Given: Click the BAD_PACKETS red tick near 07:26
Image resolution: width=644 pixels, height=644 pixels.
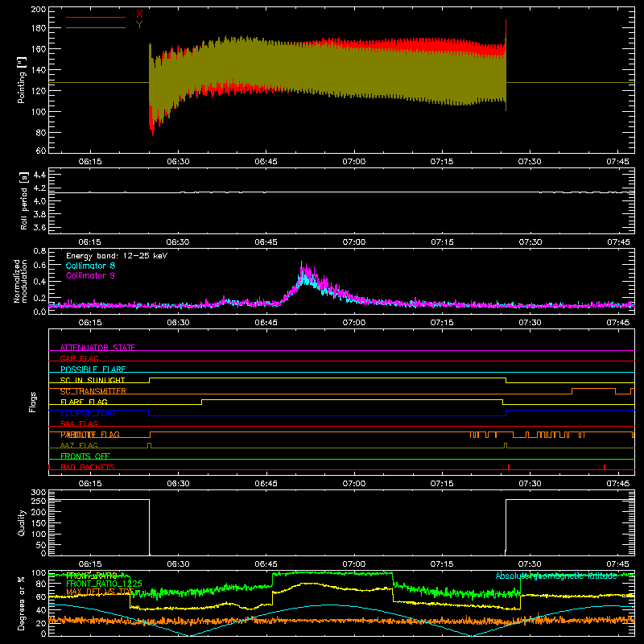Looking at the screenshot, I should 509,467.
